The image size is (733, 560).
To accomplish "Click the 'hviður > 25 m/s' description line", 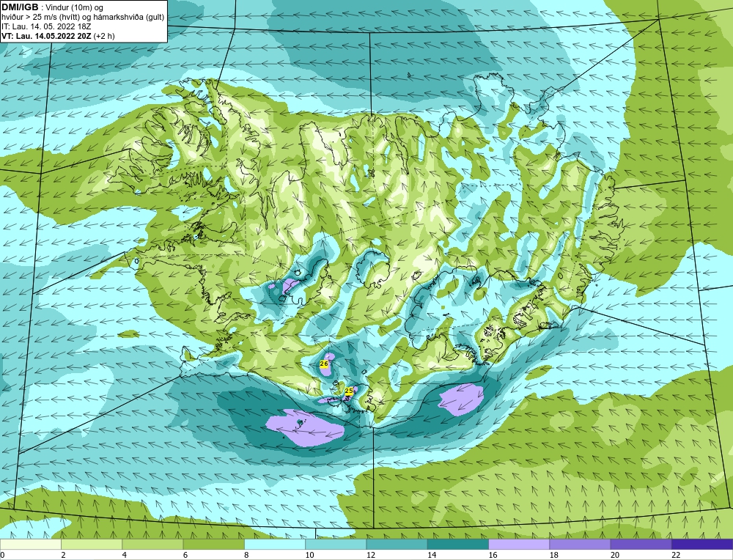I will pos(83,17).
